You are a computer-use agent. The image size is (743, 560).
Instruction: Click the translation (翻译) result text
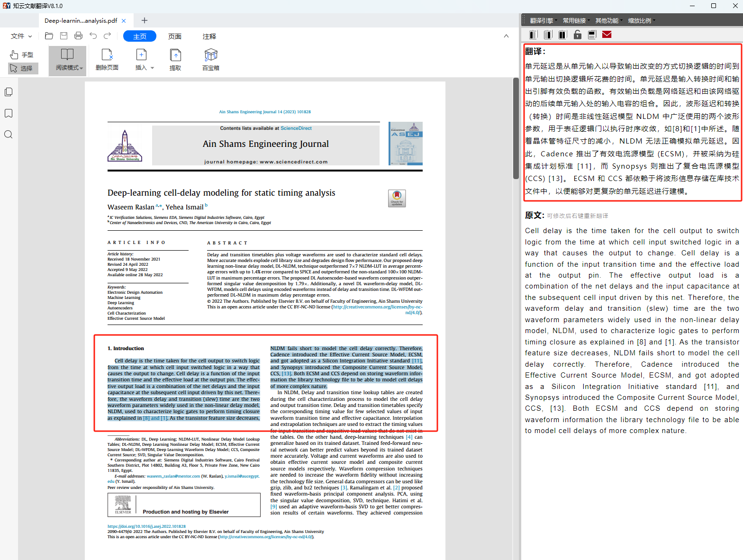632,128
